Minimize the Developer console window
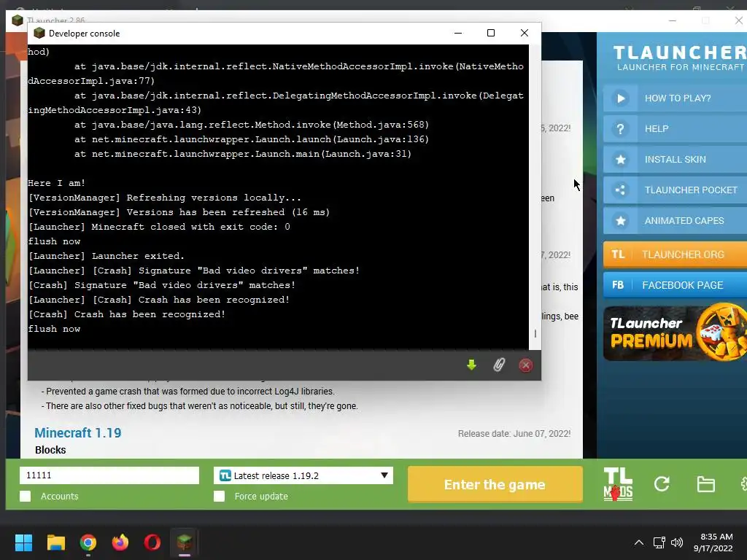Image resolution: width=747 pixels, height=560 pixels. click(x=458, y=33)
